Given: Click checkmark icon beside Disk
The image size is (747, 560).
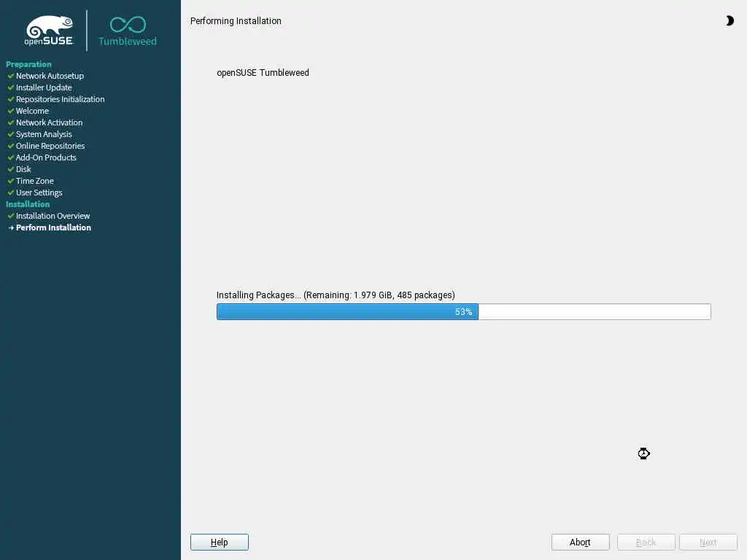Looking at the screenshot, I should coord(10,169).
